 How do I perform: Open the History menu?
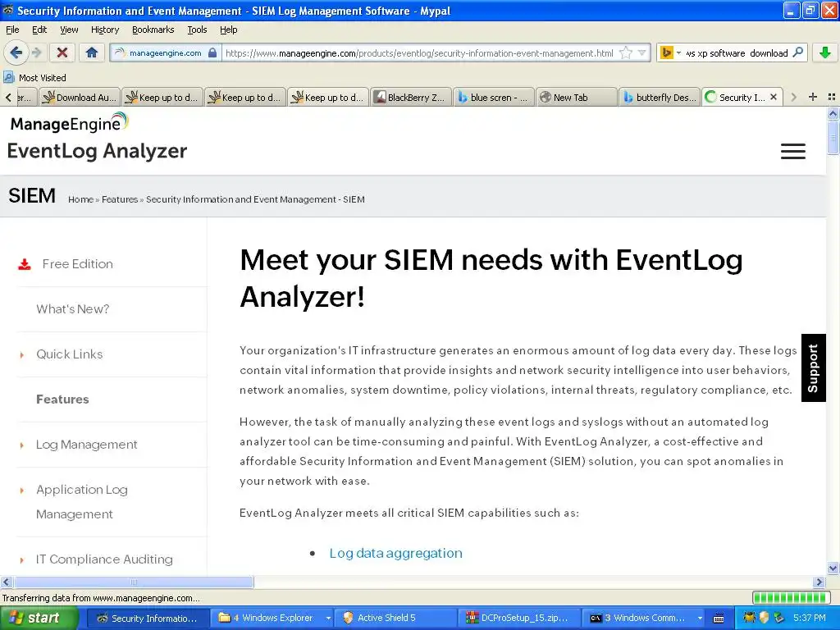[104, 30]
